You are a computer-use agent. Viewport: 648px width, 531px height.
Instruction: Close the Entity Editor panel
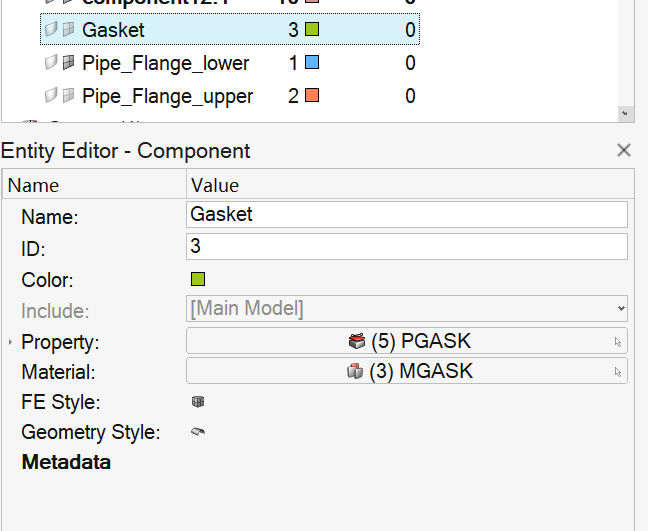[x=624, y=150]
